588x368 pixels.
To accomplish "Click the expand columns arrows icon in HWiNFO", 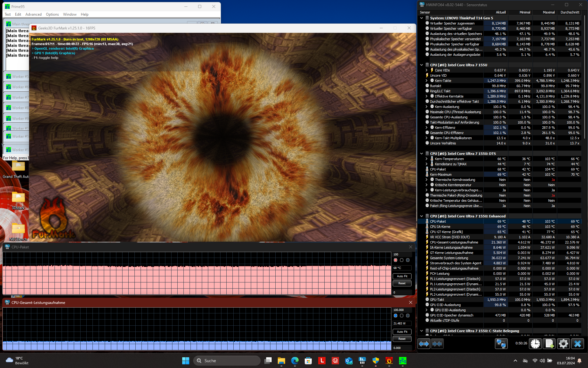I will point(424,344).
